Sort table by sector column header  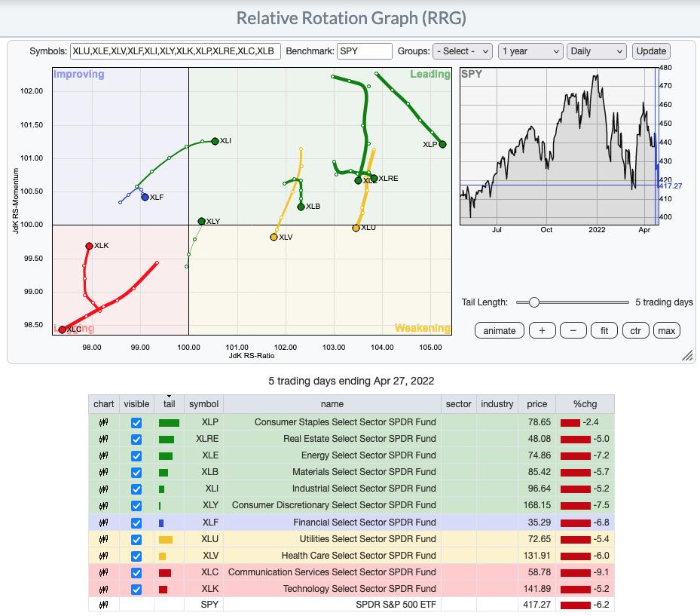coord(458,404)
